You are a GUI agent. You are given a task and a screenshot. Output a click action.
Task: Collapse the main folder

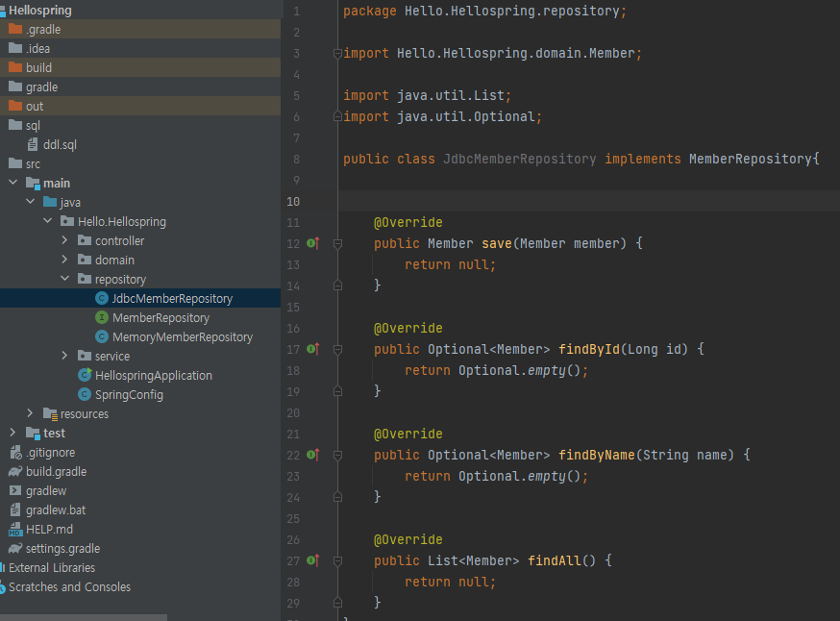[13, 183]
